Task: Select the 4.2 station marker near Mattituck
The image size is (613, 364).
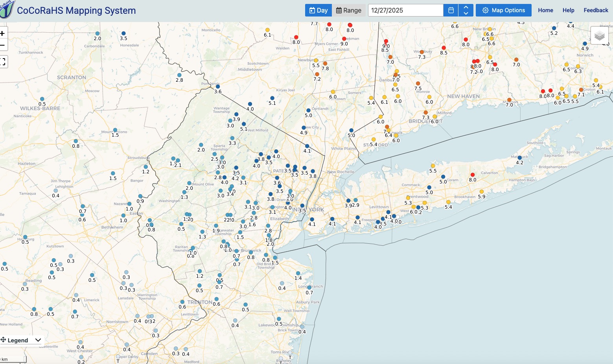Action: [519, 158]
